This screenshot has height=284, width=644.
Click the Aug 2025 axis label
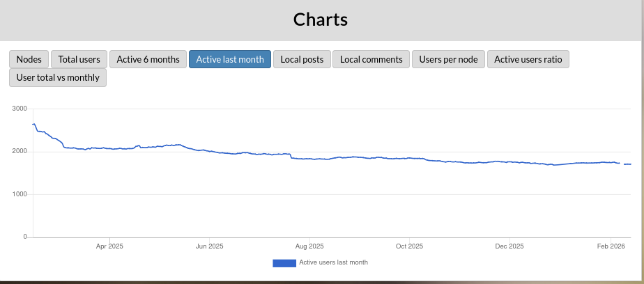point(309,246)
